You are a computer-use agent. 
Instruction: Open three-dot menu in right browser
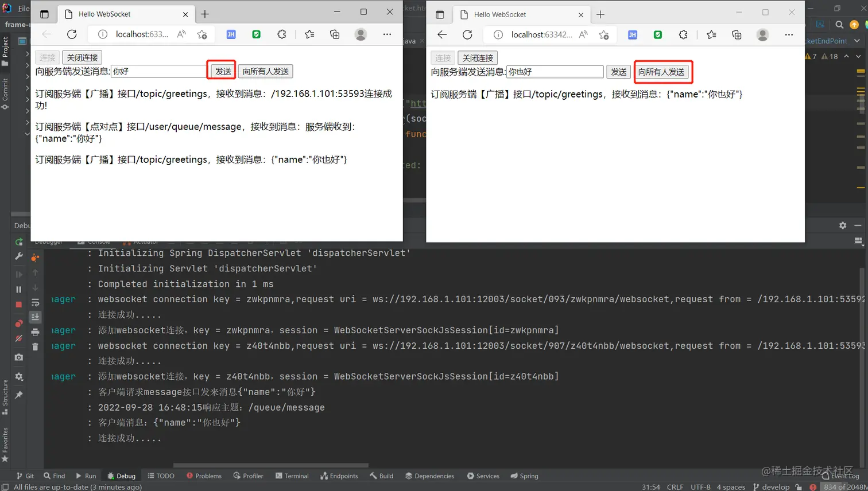[x=789, y=35]
